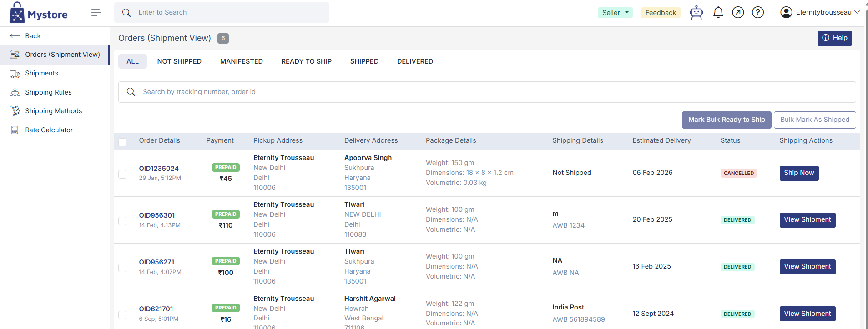Focus the tracking number search field

(x=487, y=92)
